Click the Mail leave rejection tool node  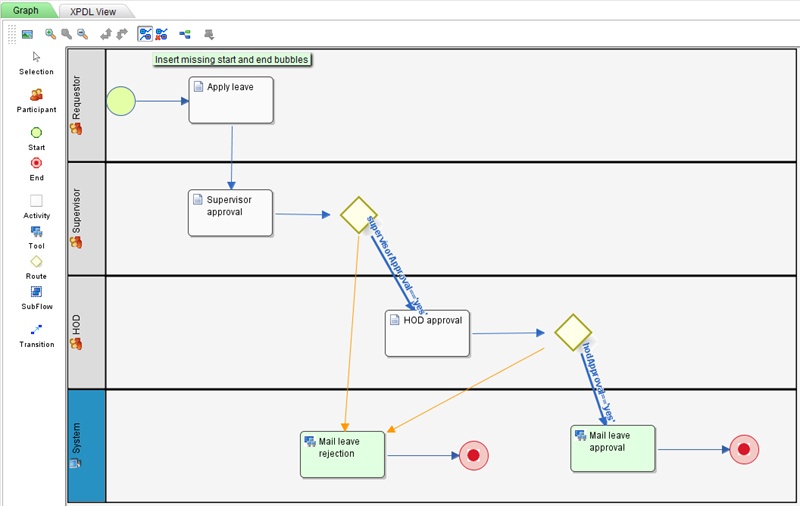point(342,454)
